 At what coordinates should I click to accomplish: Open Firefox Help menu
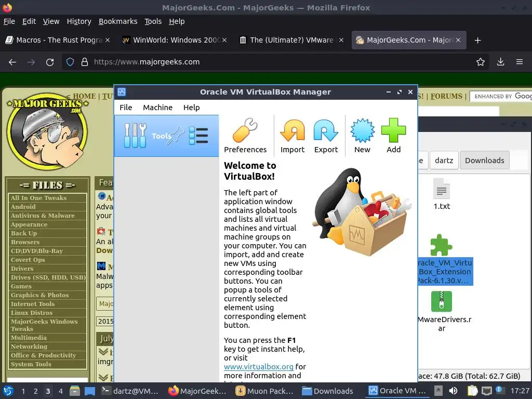177,21
